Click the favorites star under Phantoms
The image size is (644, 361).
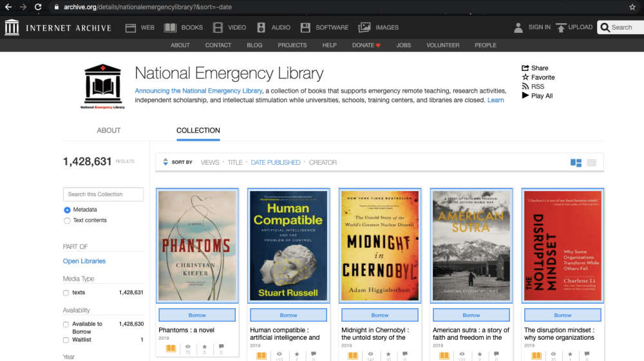[205, 347]
